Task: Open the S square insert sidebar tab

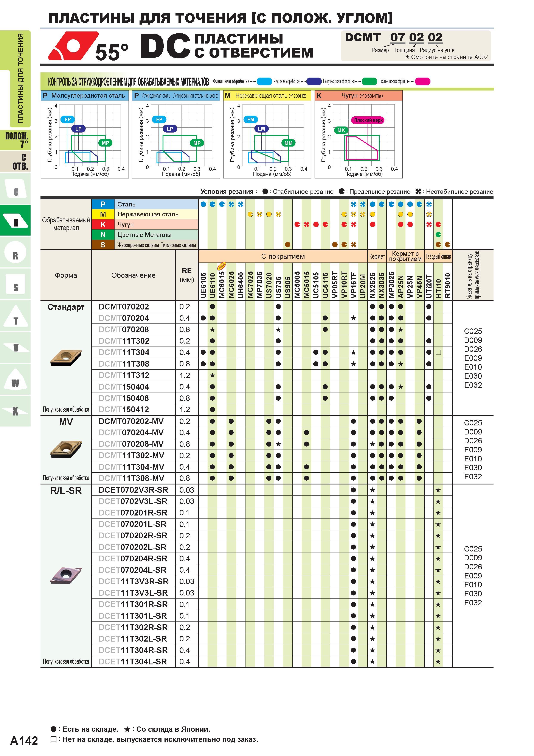Action: (x=16, y=284)
